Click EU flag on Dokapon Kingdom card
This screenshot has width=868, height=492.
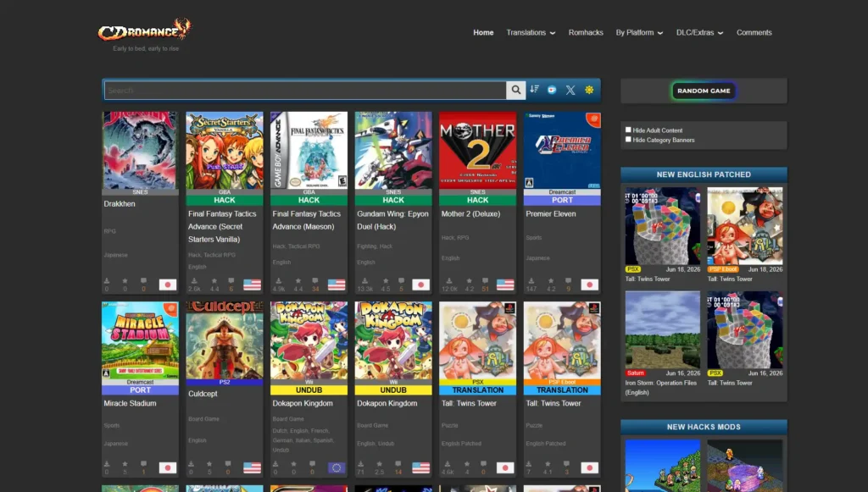(336, 467)
